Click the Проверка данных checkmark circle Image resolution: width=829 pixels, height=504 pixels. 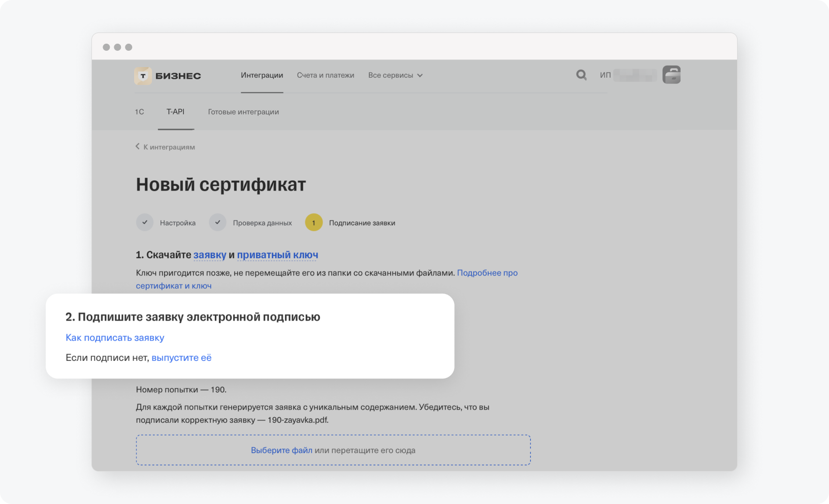217,223
